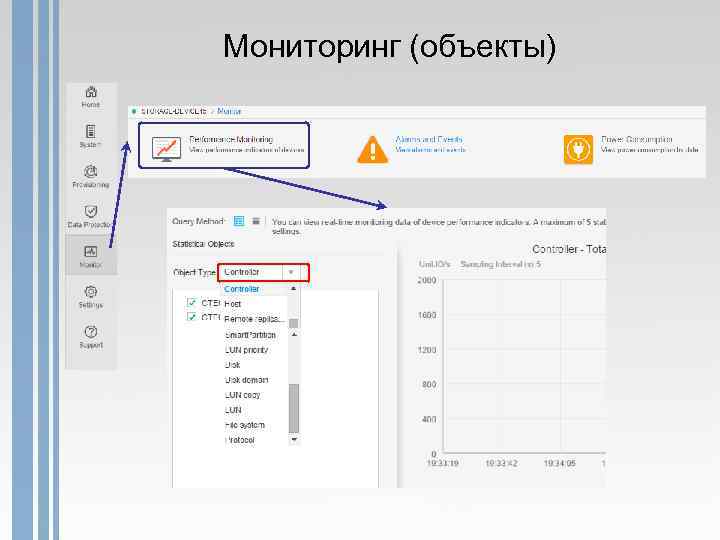This screenshot has height=540, width=720.
Task: Select Disk domain in the list
Action: (x=247, y=380)
